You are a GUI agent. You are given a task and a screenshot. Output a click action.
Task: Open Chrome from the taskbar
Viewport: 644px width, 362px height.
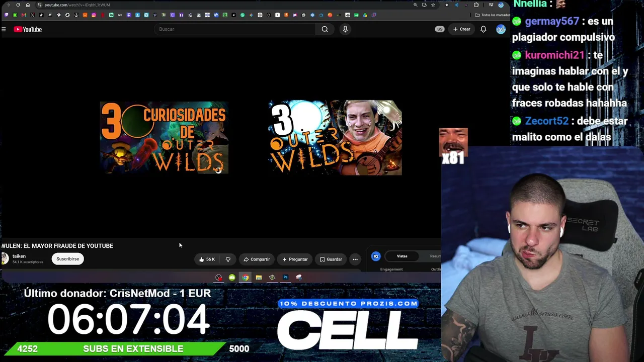tap(245, 278)
